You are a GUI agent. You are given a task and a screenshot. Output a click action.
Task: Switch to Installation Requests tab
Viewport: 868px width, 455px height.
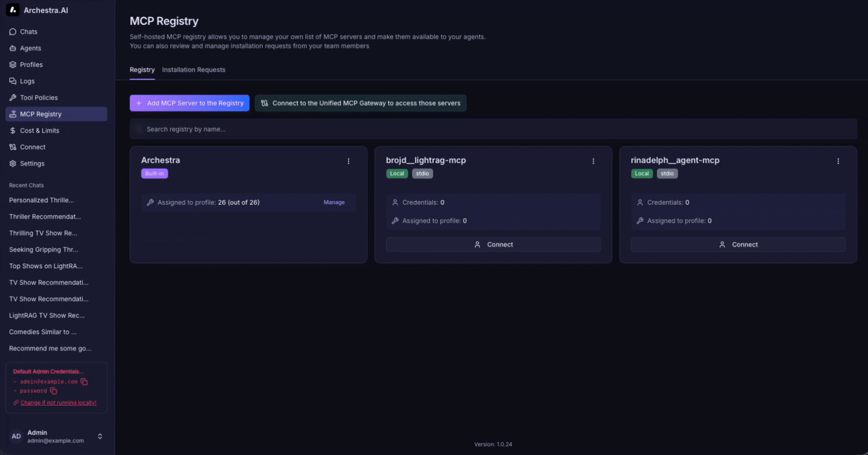[193, 69]
